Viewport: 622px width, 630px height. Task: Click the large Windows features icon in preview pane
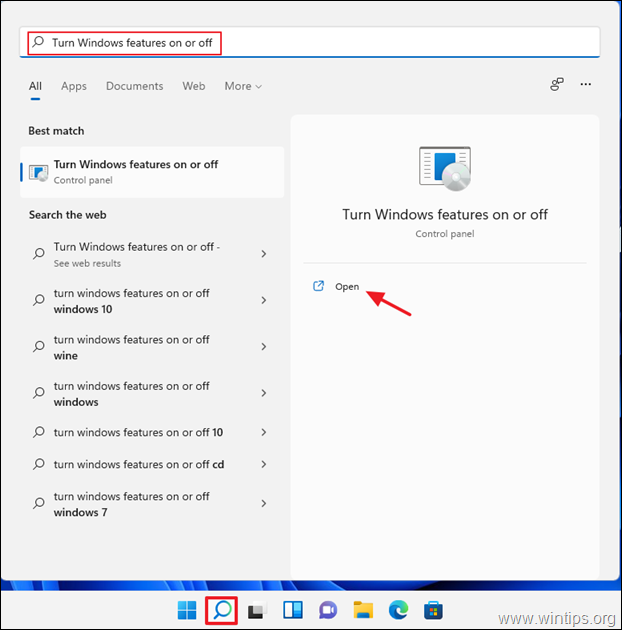(445, 168)
